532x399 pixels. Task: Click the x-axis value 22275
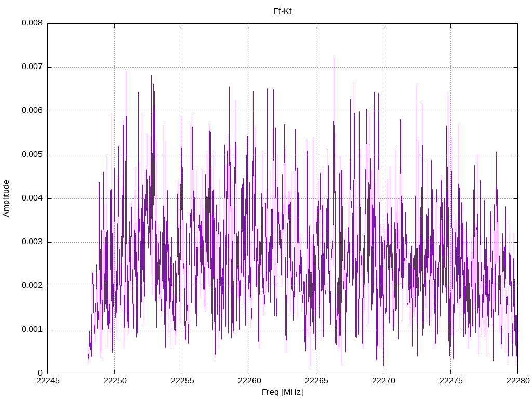point(451,381)
